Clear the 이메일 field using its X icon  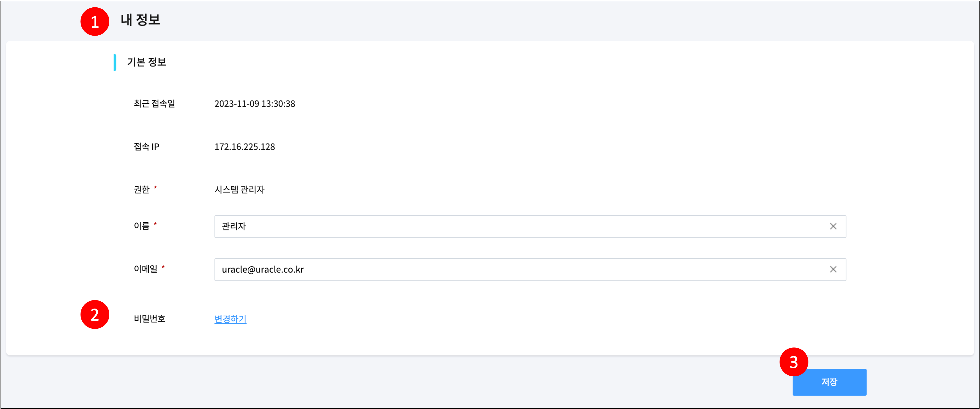click(833, 269)
